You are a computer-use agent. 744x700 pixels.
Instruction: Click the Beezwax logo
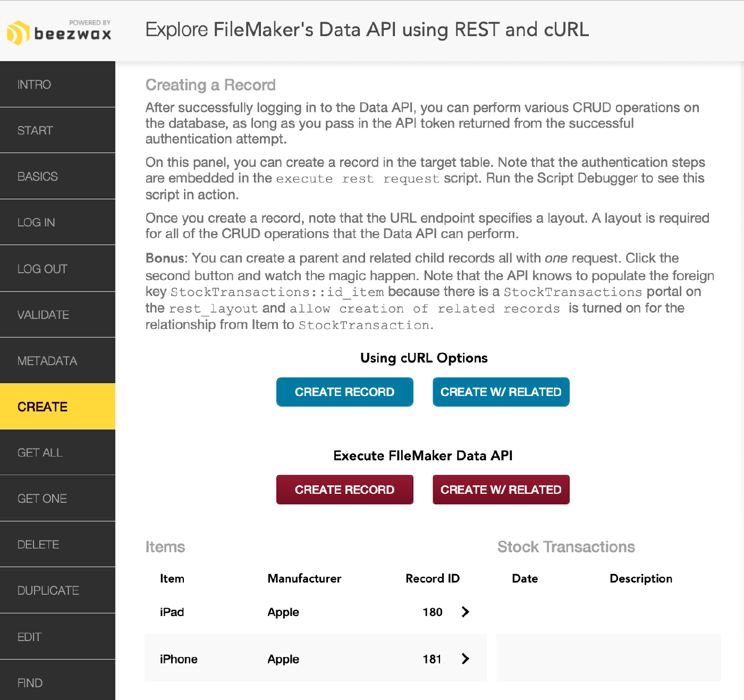click(x=59, y=31)
